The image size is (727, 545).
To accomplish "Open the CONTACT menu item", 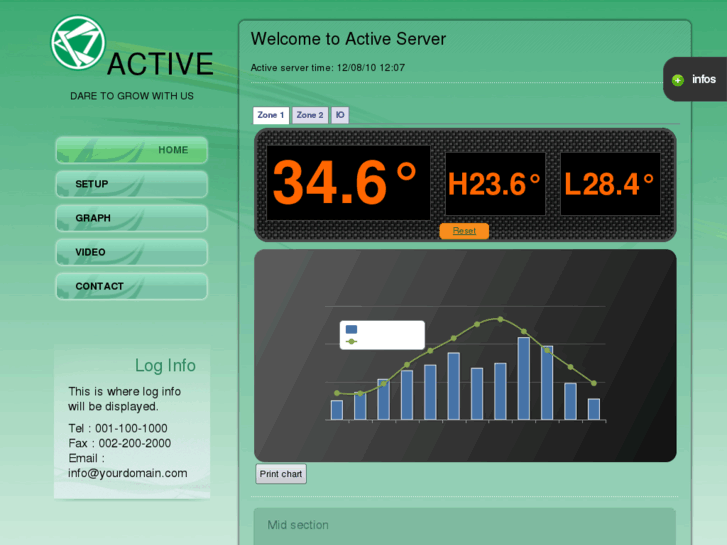I will [x=132, y=286].
